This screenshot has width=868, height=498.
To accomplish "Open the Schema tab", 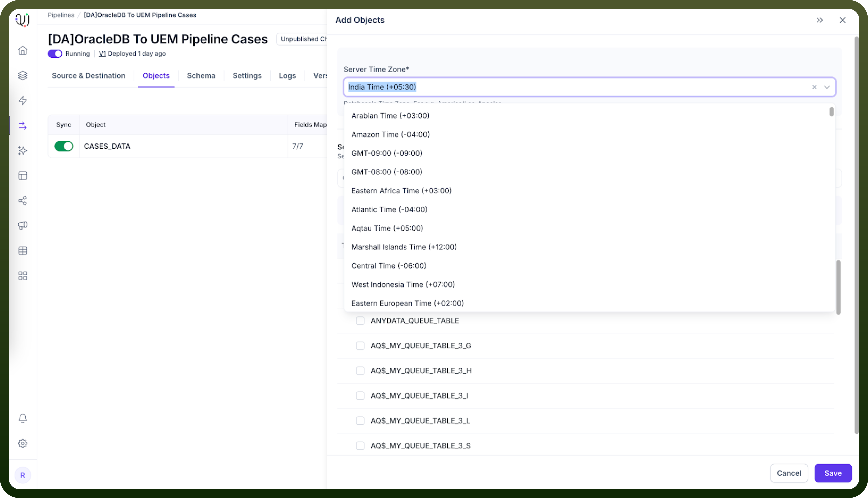I will (x=201, y=76).
